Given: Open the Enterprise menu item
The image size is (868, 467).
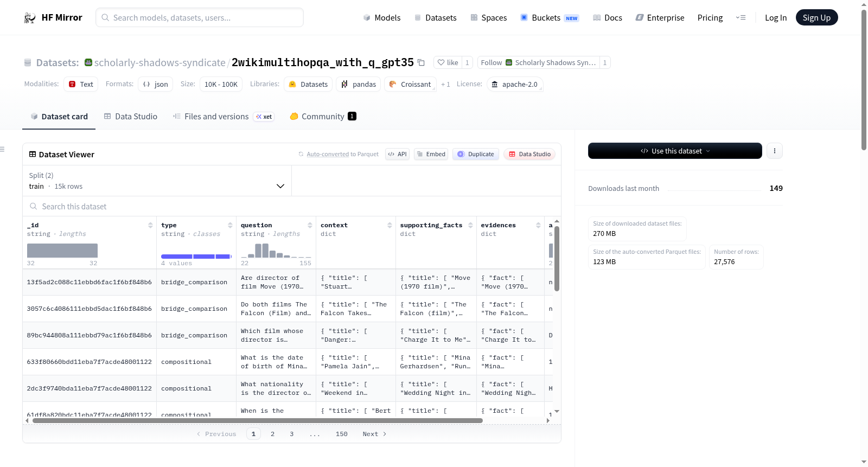Looking at the screenshot, I should pyautogui.click(x=660, y=17).
